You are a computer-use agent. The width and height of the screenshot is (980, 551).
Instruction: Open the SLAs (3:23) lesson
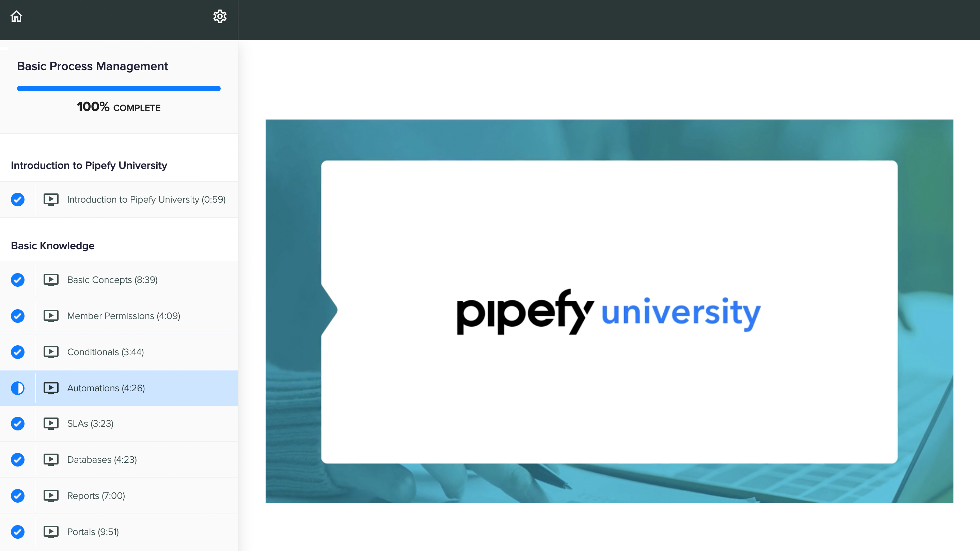tap(119, 424)
